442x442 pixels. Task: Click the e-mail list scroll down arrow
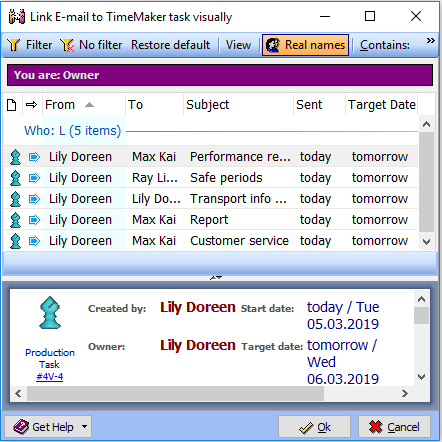[426, 242]
